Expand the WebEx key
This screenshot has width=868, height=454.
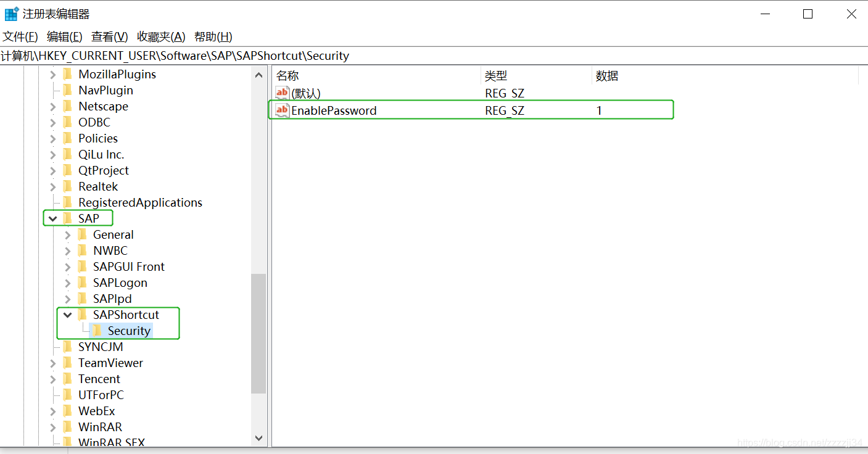tap(53, 411)
